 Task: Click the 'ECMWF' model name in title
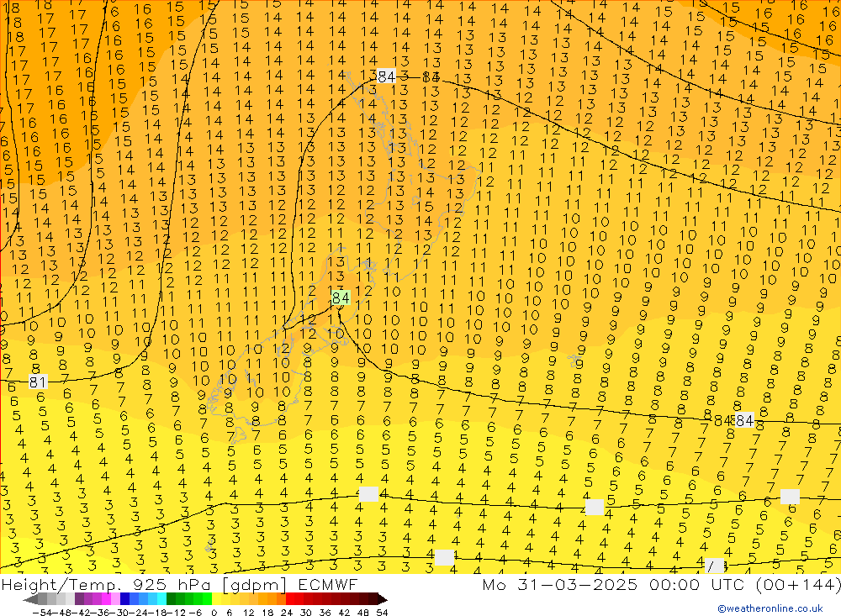click(x=328, y=584)
